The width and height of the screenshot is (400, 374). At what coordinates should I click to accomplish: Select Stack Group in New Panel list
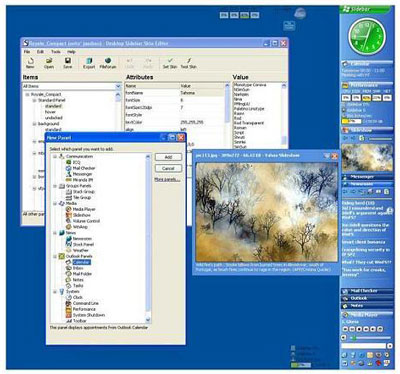80,192
